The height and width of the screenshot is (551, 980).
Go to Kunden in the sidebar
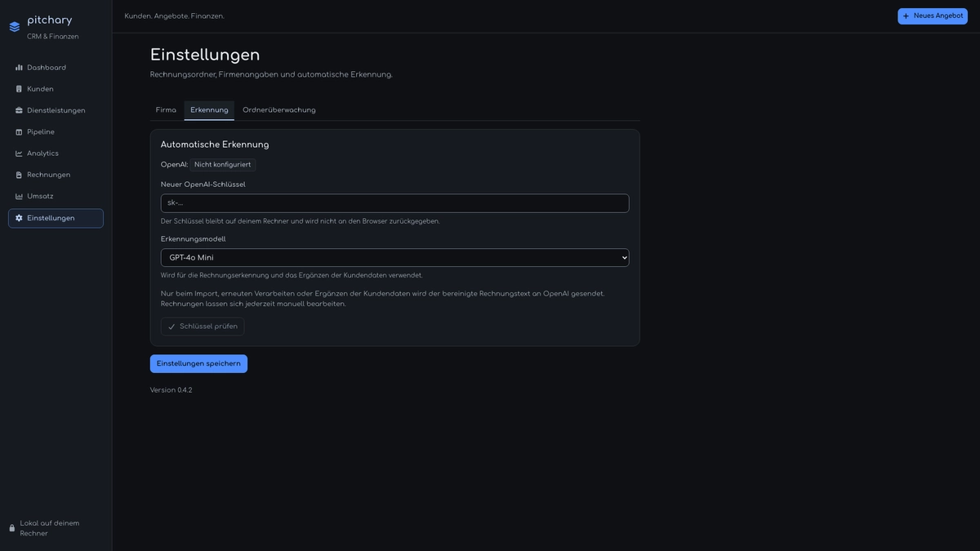56,89
